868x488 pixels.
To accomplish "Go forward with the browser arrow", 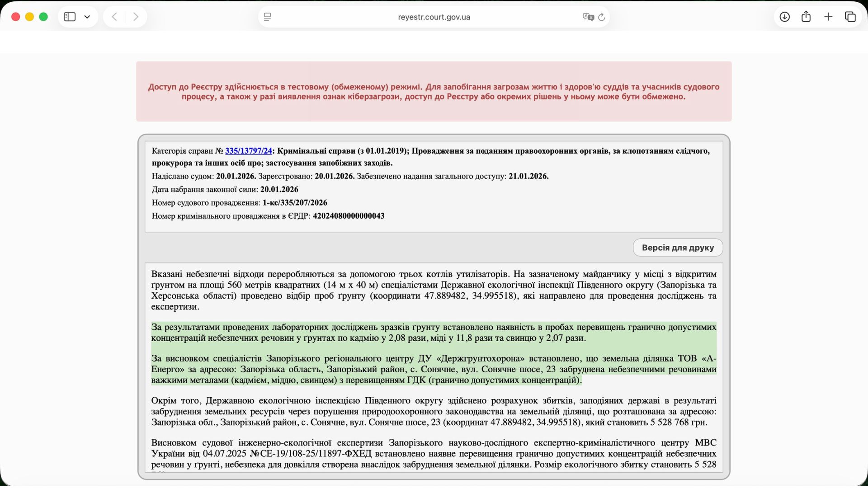I will [136, 17].
